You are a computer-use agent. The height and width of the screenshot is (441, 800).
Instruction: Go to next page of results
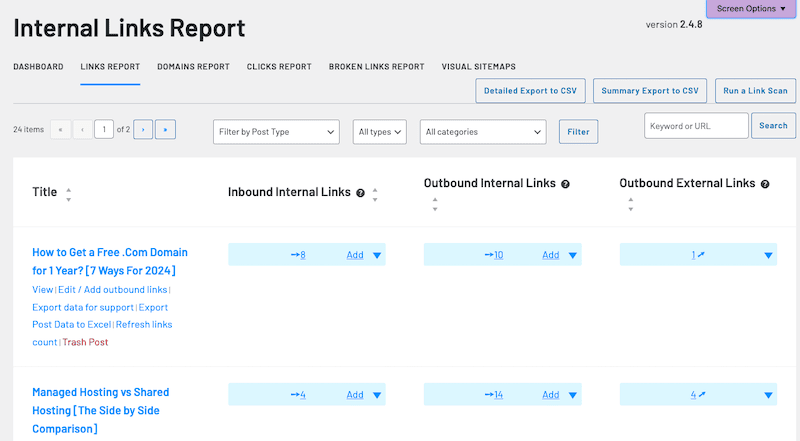[143, 130]
